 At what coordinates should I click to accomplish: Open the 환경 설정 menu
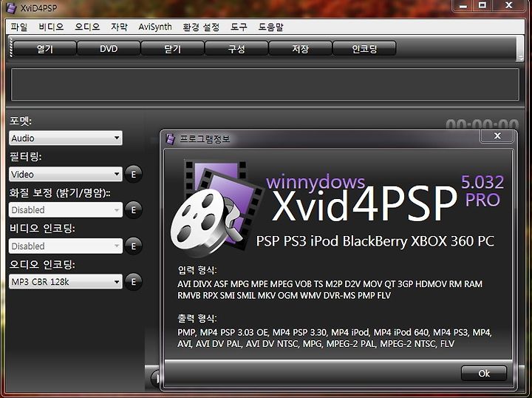[x=201, y=27]
